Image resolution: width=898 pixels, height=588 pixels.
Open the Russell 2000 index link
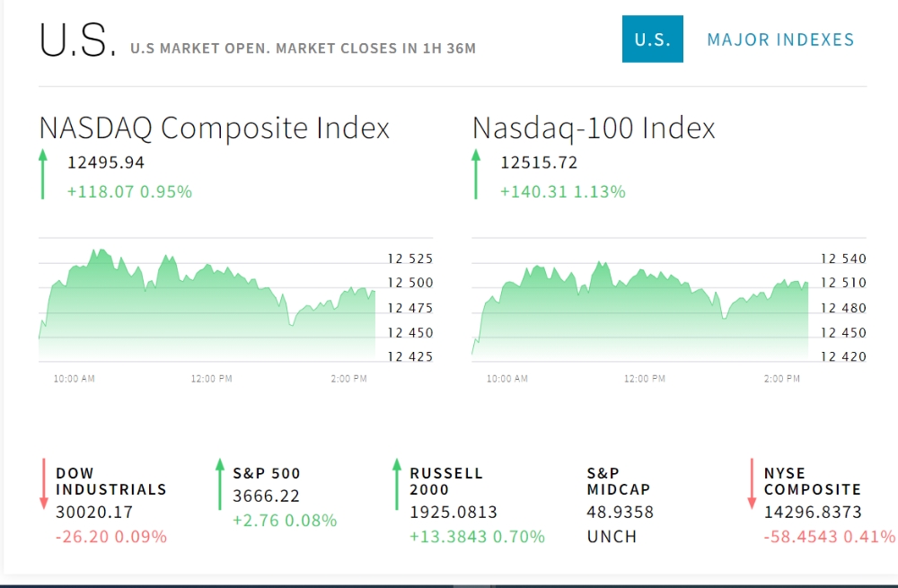(x=446, y=481)
